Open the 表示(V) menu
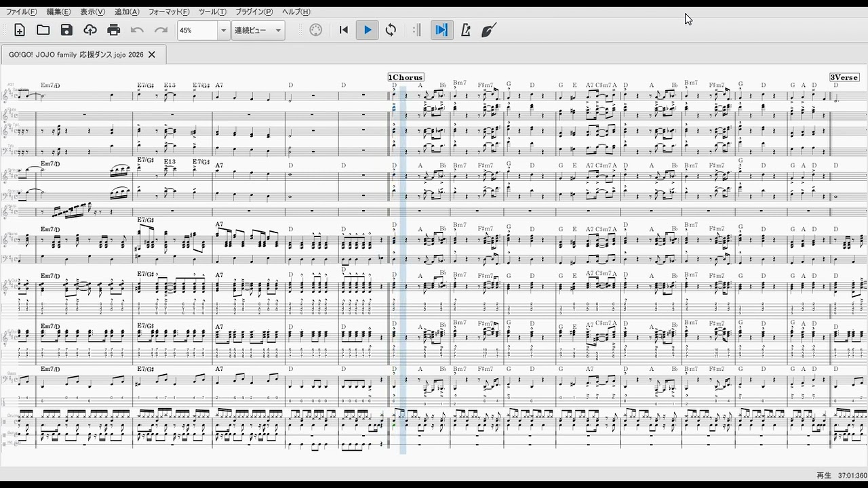This screenshot has height=488, width=868. pos(92,12)
